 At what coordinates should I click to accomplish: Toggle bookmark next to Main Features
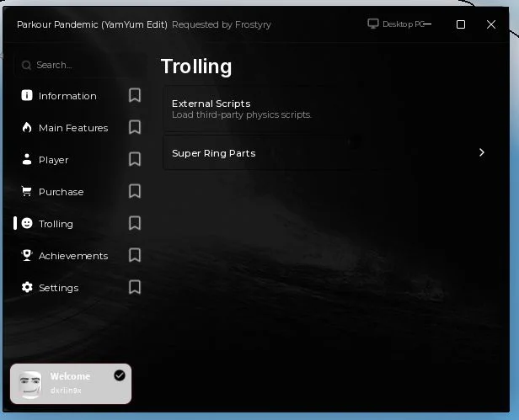[135, 127]
